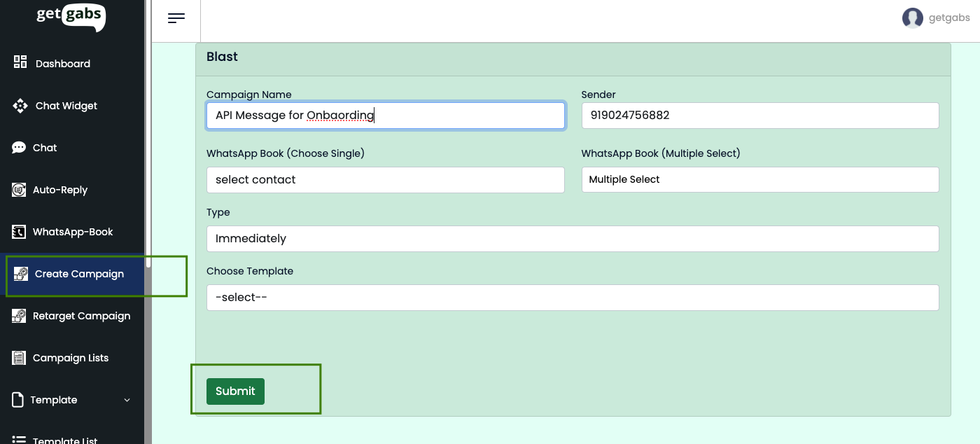Viewport: 980px width, 444px height.
Task: Open the Type dropdown showing Immediately
Action: [x=571, y=238]
